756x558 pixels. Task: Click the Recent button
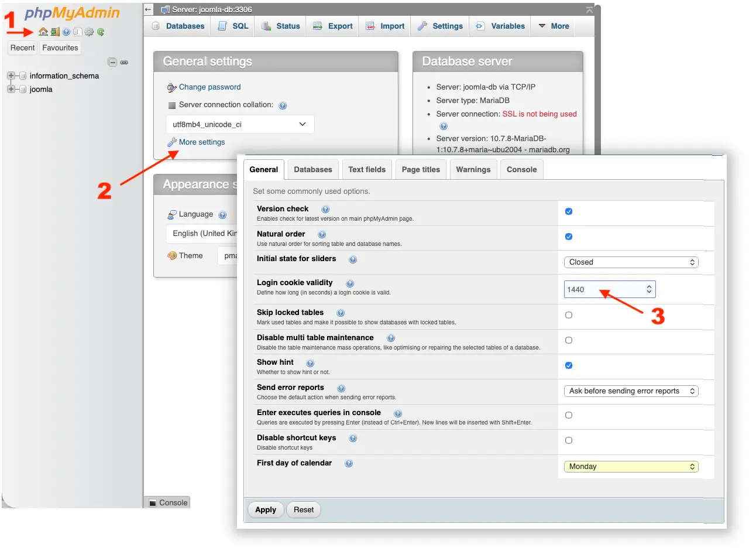pyautogui.click(x=22, y=48)
